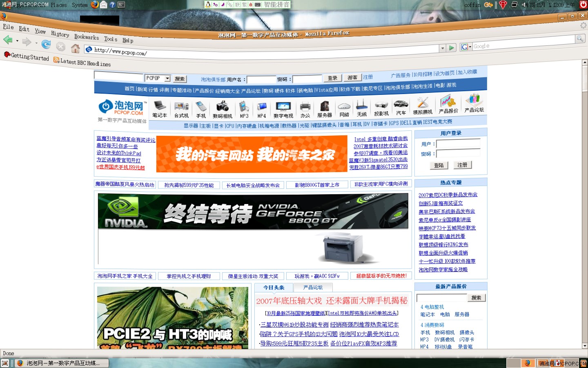Click the magnifier search icon in Firefox

tap(580, 38)
